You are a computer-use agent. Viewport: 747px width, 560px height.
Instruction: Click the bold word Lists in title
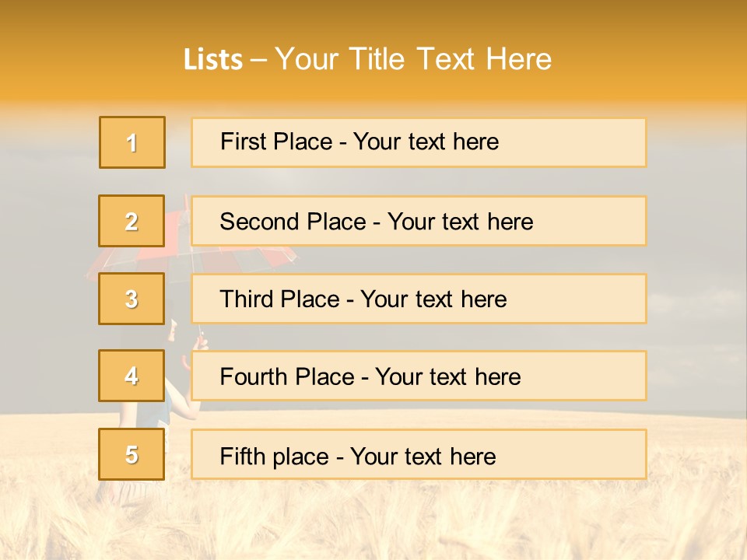coord(213,60)
